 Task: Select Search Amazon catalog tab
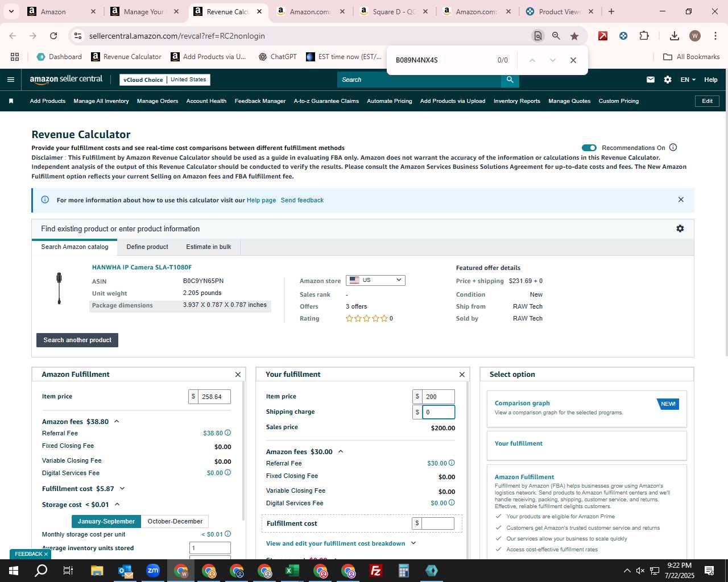tap(75, 247)
